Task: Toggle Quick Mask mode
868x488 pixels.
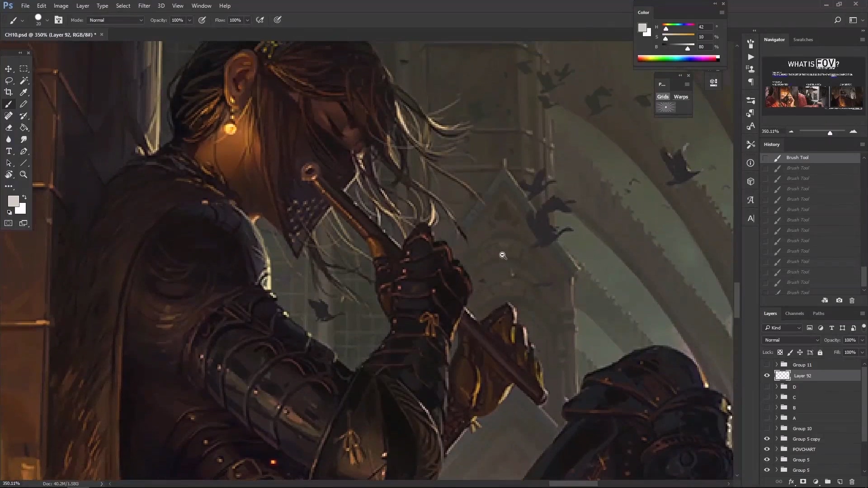Action: point(9,223)
